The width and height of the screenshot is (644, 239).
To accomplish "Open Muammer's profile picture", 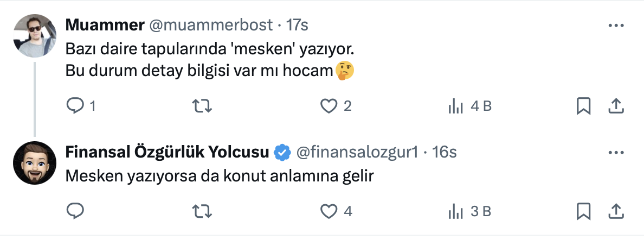I will pyautogui.click(x=35, y=35).
